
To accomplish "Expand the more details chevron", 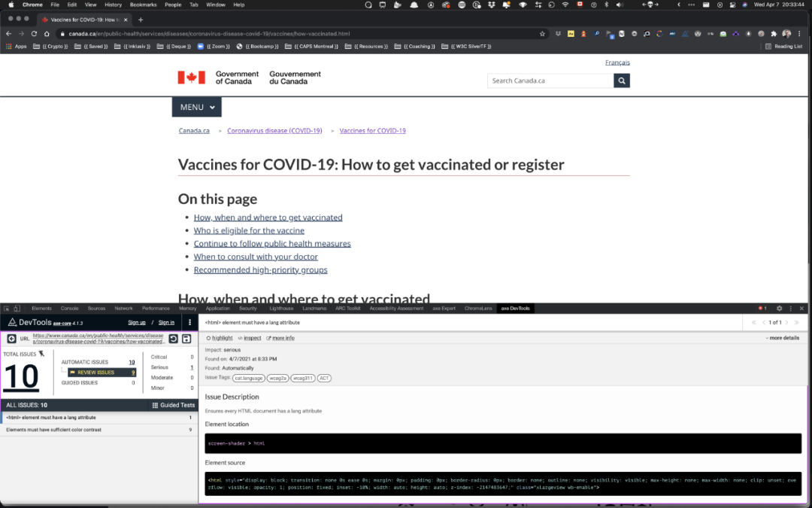I will tap(782, 338).
